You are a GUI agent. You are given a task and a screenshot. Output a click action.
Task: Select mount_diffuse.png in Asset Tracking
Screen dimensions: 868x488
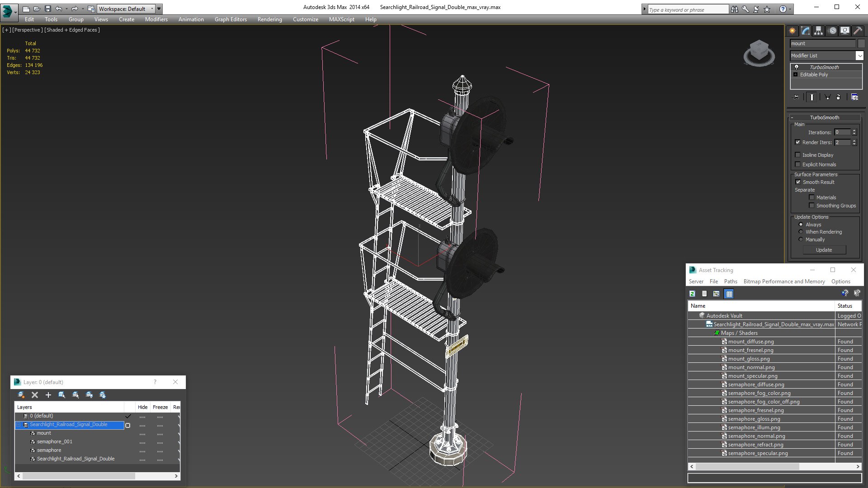(x=750, y=342)
